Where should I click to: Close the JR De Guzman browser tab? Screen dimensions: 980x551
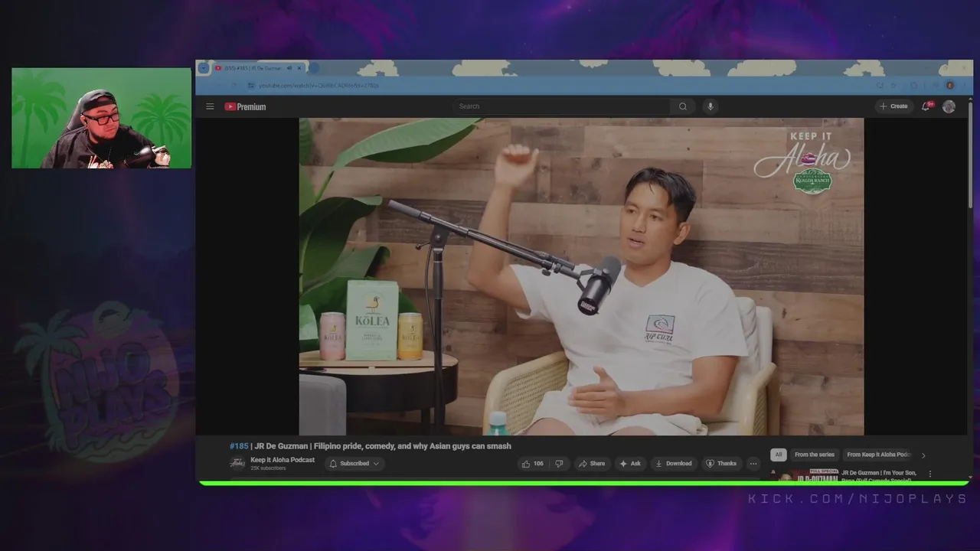299,68
